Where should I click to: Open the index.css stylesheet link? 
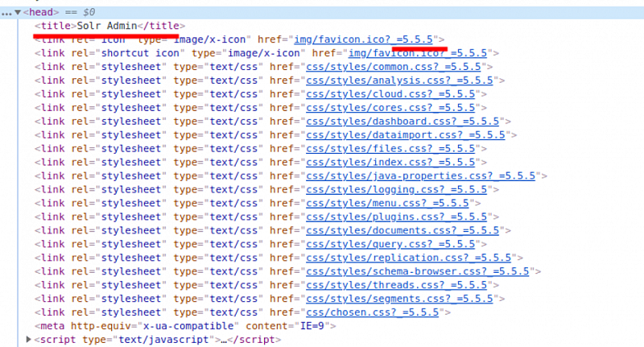tap(390, 162)
